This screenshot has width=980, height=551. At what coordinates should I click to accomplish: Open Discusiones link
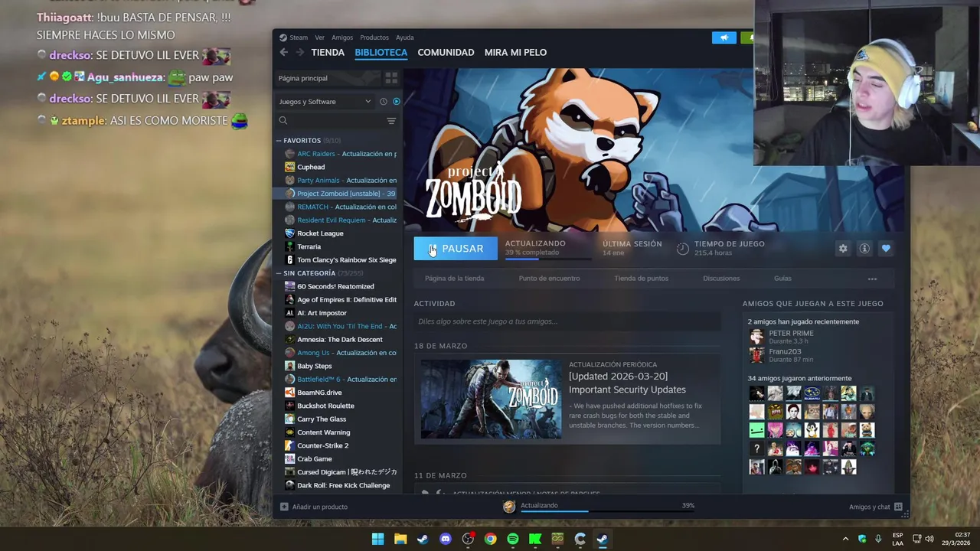tap(721, 279)
